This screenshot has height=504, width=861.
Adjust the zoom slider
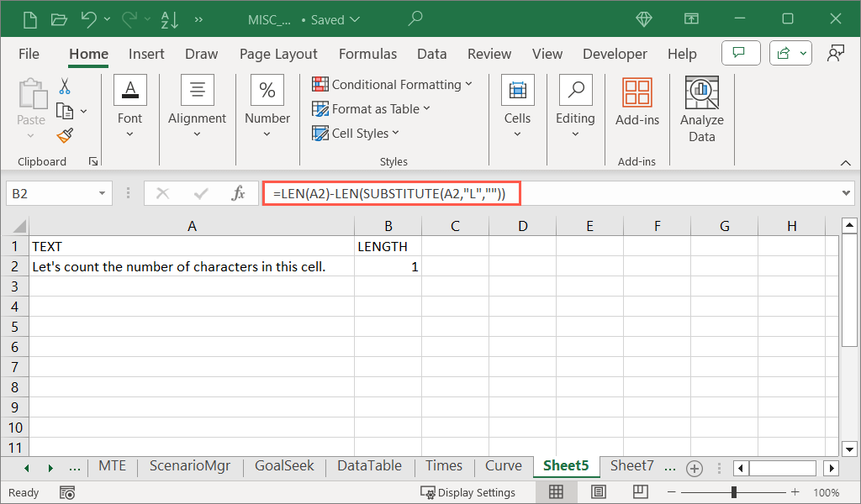tap(734, 492)
